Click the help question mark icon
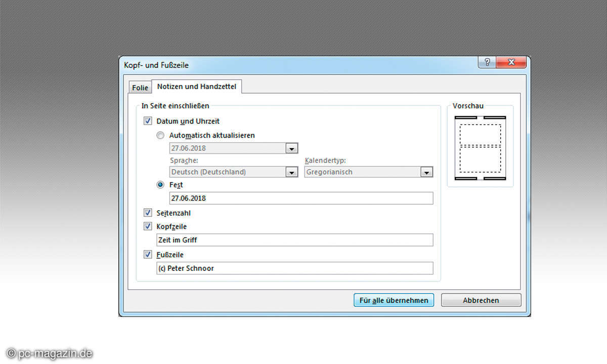 pos(487,62)
